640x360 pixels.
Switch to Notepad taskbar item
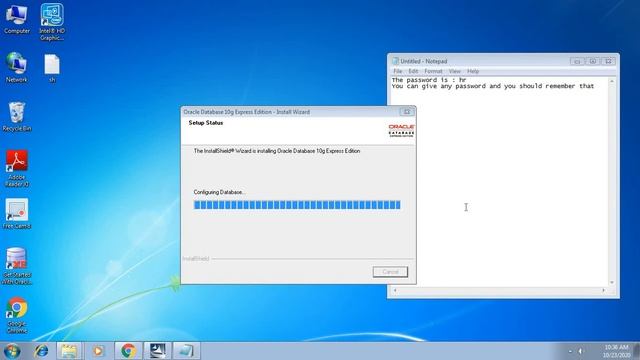(187, 351)
